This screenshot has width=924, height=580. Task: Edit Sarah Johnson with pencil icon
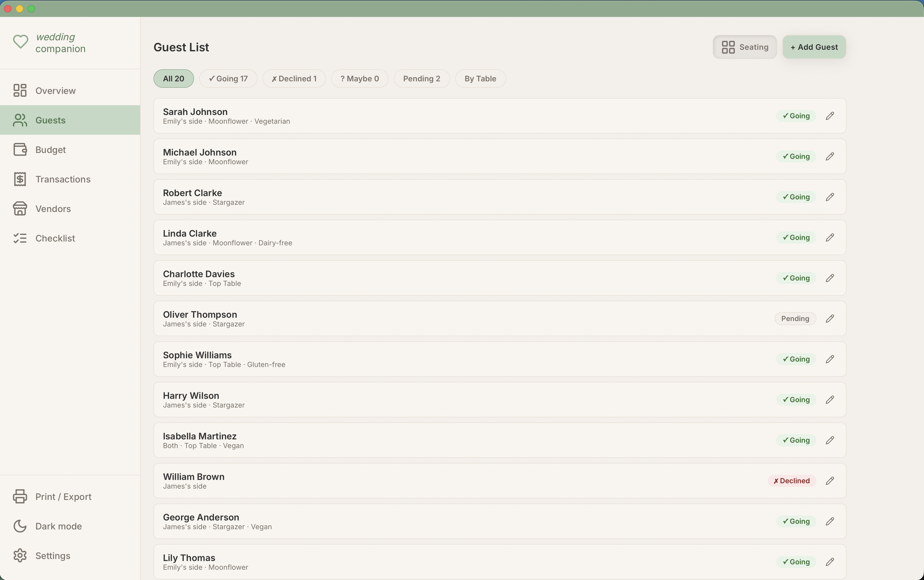[x=830, y=116]
